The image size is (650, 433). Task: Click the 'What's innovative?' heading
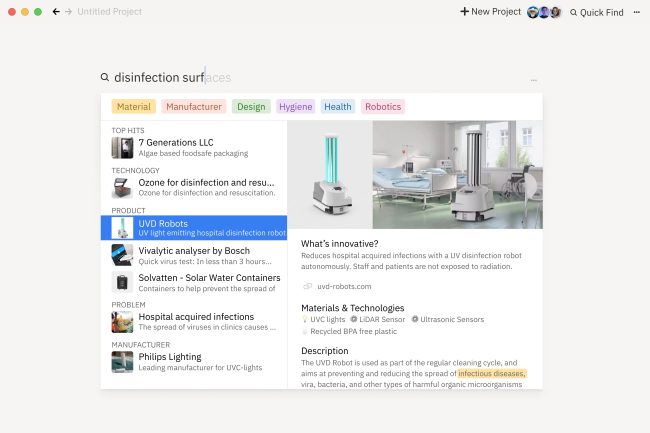click(x=340, y=244)
